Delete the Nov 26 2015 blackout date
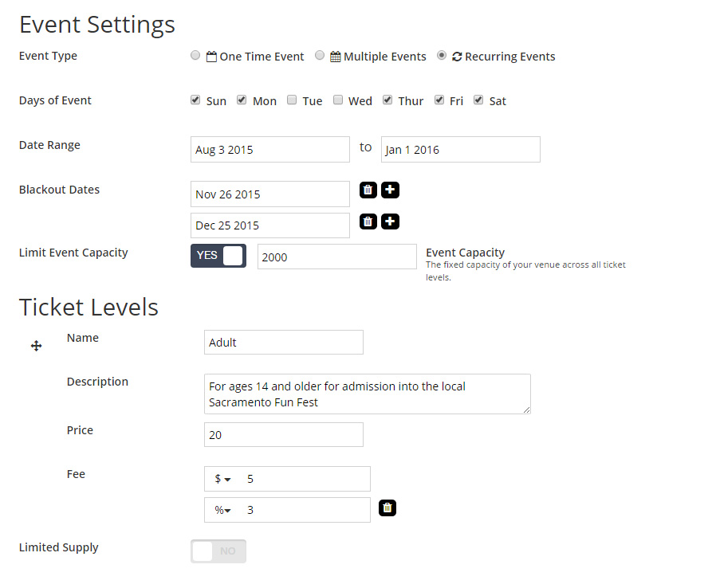The width and height of the screenshot is (712, 588). [x=368, y=190]
